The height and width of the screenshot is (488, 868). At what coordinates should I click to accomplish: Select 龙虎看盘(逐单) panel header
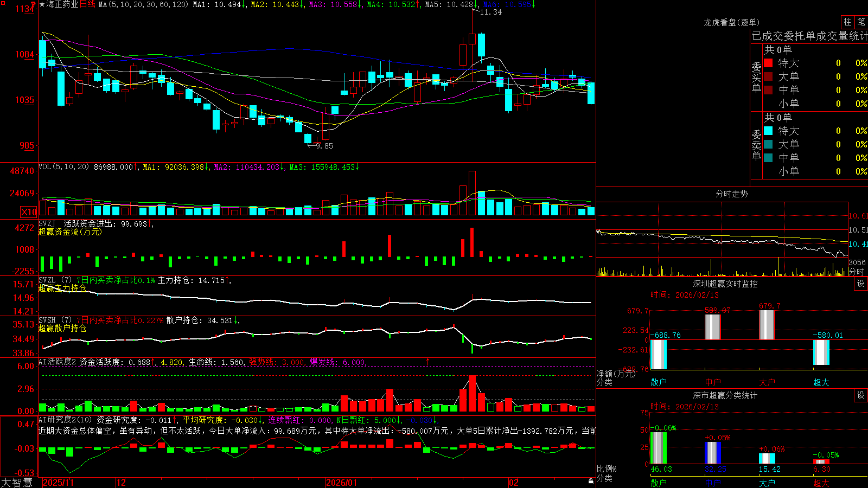[x=731, y=22]
